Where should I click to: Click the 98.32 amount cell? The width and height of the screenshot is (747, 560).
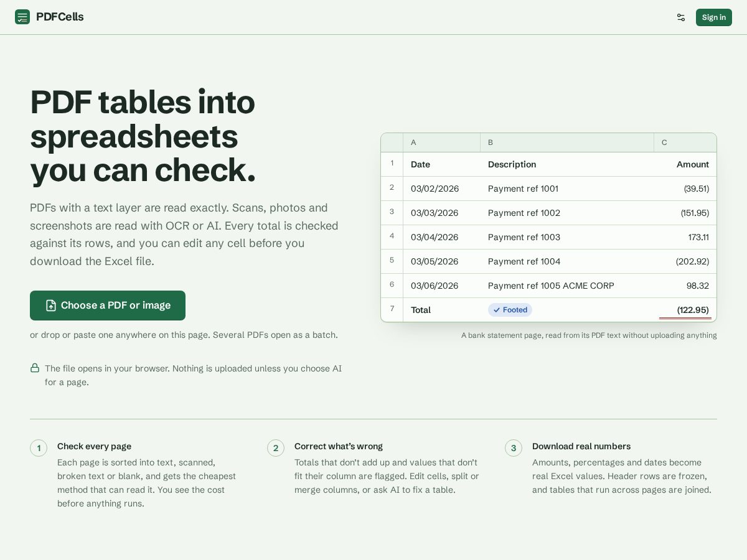[685, 286]
